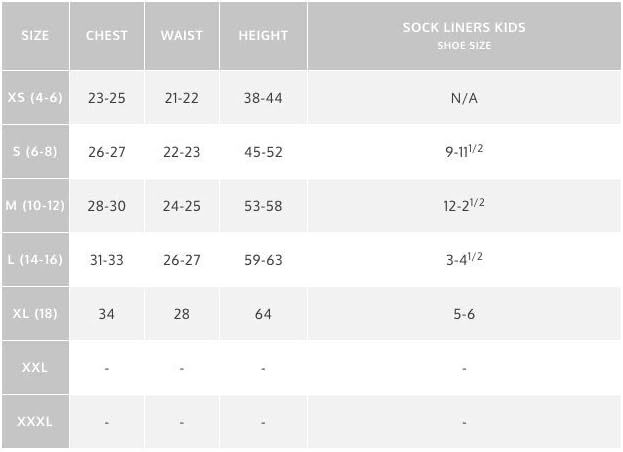
Task: Select the M (10-12) size row label
Action: (35, 205)
